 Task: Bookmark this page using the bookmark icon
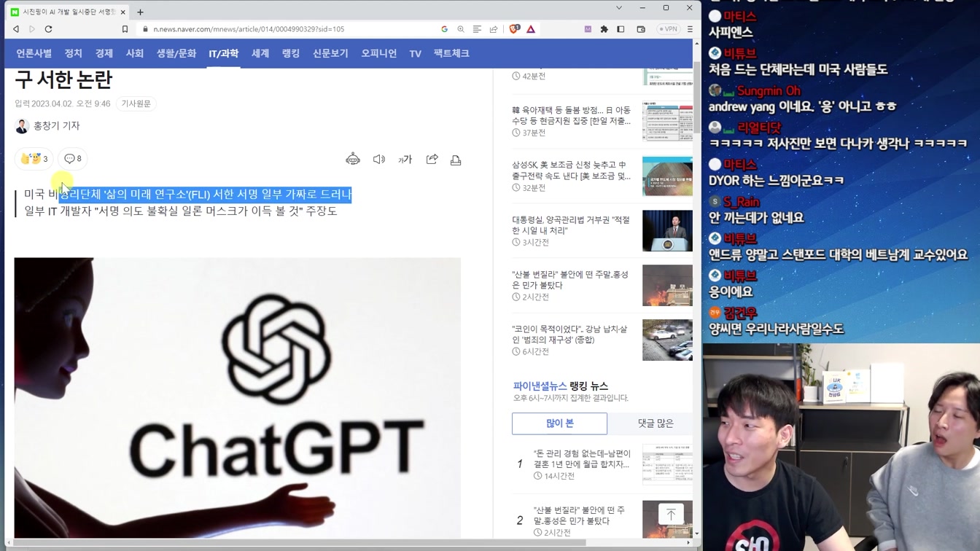(x=125, y=29)
